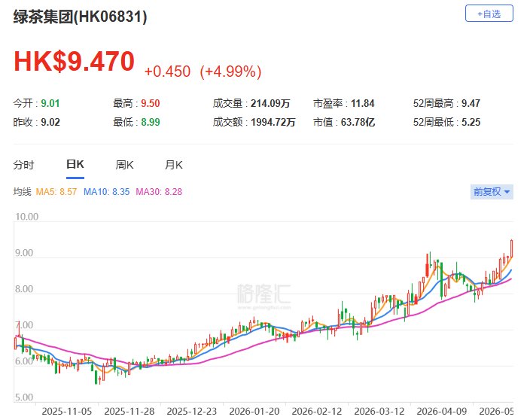530x420 pixels.
Task: Click the 2026-04-09 date axis label
Action: 442,411
